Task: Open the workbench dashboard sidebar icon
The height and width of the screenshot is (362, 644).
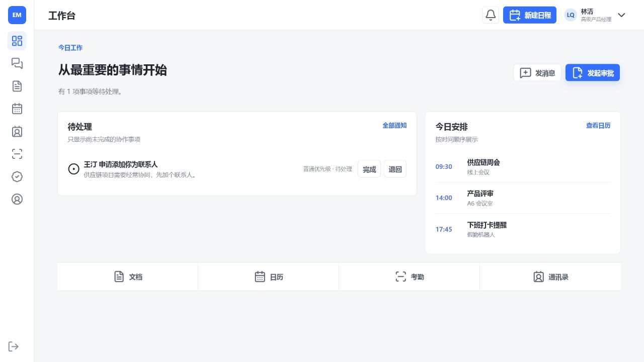Action: click(x=17, y=41)
